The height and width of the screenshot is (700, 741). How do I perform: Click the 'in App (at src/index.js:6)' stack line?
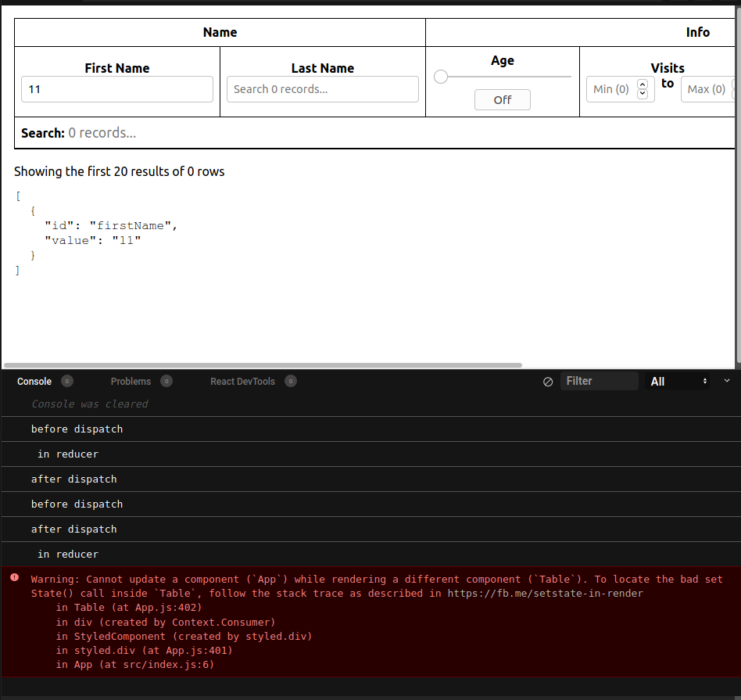point(134,665)
